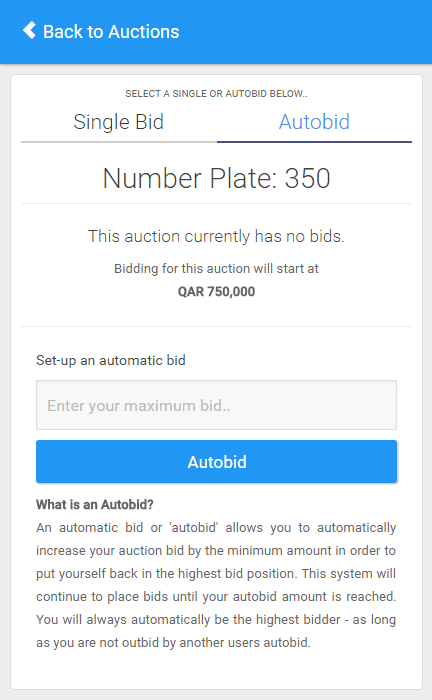Focus the maximum bid input field

pos(216,405)
